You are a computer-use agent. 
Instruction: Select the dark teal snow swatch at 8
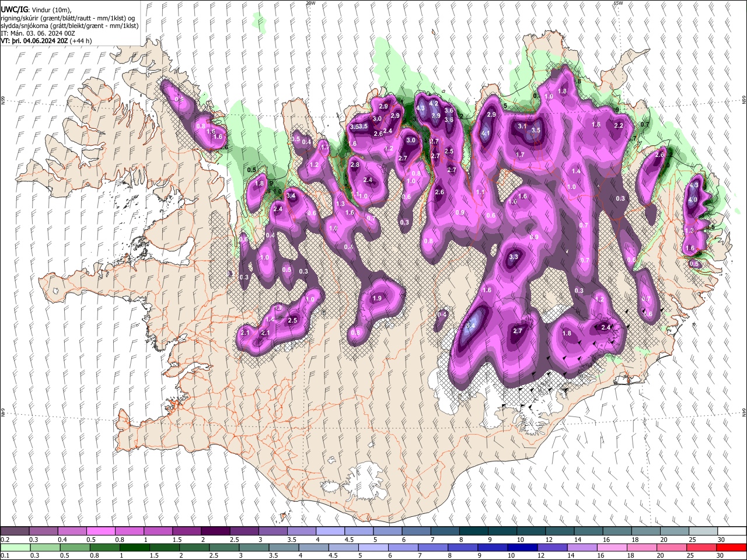tap(473, 531)
